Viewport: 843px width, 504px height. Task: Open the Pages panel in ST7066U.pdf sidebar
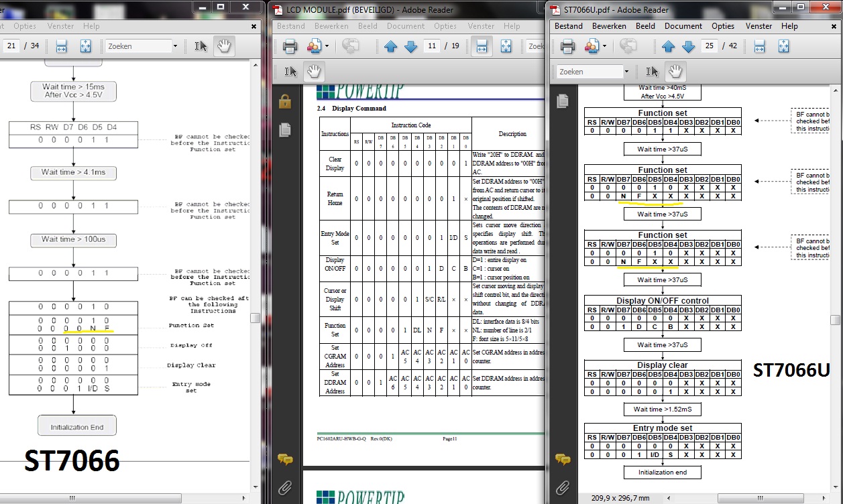pyautogui.click(x=563, y=101)
